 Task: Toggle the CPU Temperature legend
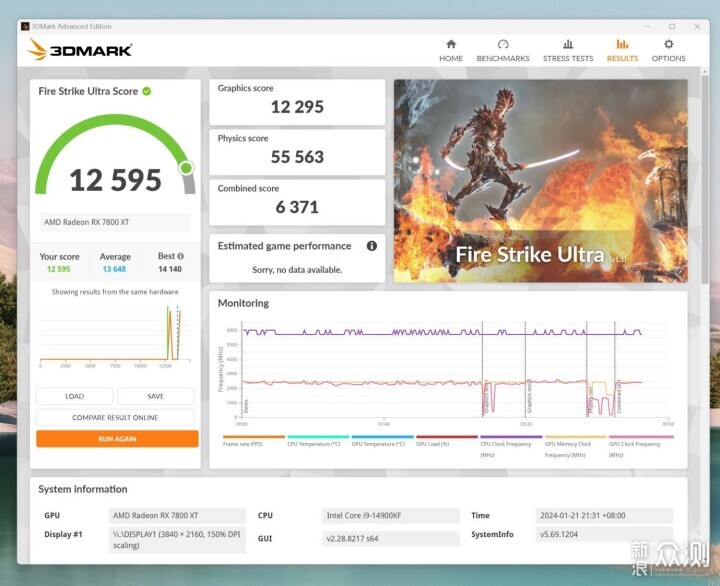point(318,442)
